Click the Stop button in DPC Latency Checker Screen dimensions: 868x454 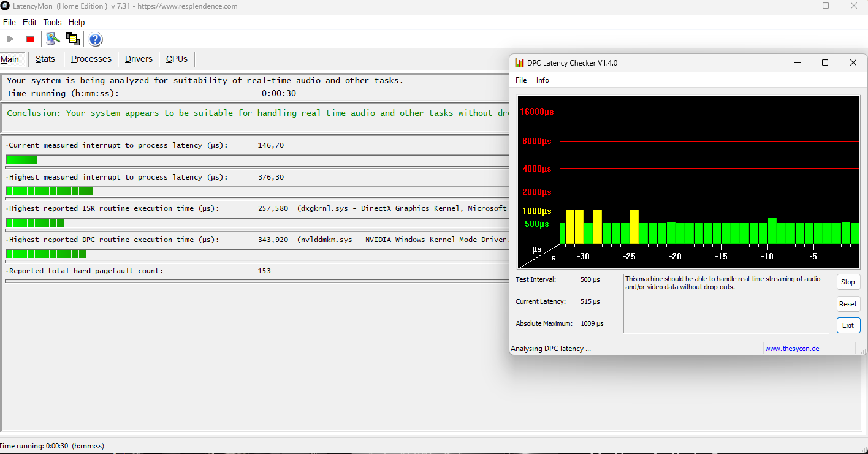click(848, 282)
